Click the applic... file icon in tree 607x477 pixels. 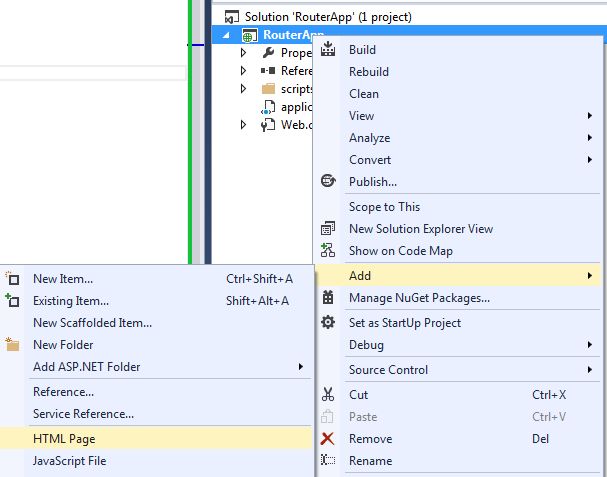pyautogui.click(x=268, y=107)
